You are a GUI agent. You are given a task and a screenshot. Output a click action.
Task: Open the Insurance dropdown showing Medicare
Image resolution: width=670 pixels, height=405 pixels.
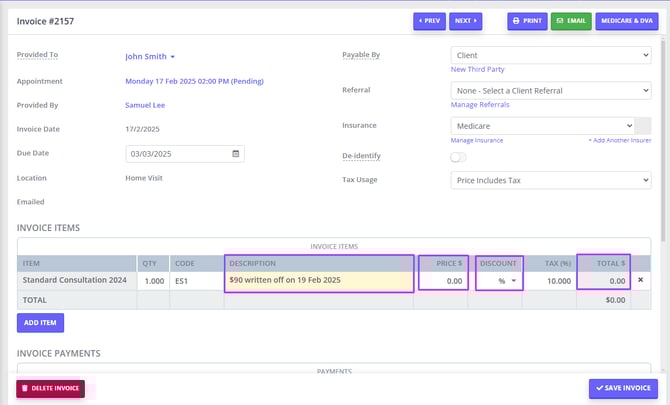click(542, 126)
